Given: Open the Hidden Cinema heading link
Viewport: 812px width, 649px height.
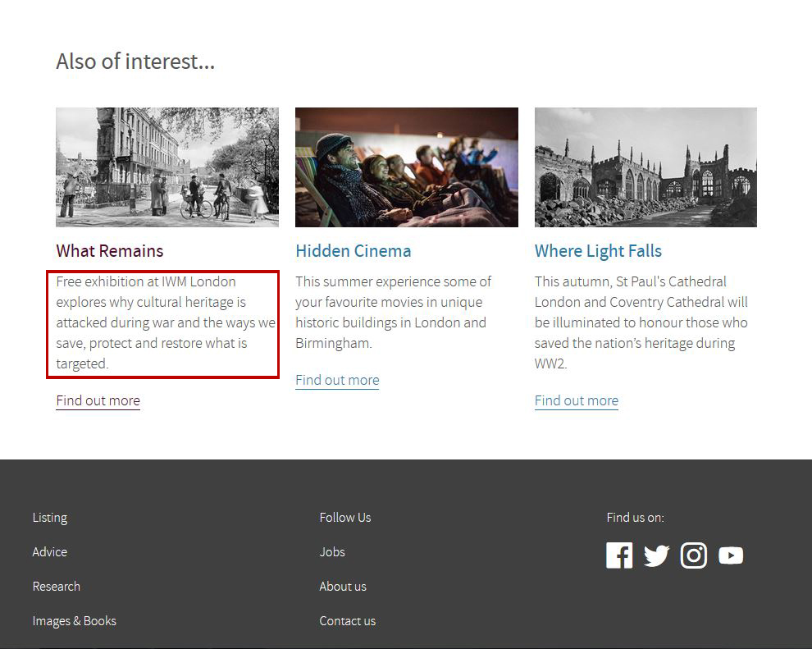Looking at the screenshot, I should [x=353, y=251].
